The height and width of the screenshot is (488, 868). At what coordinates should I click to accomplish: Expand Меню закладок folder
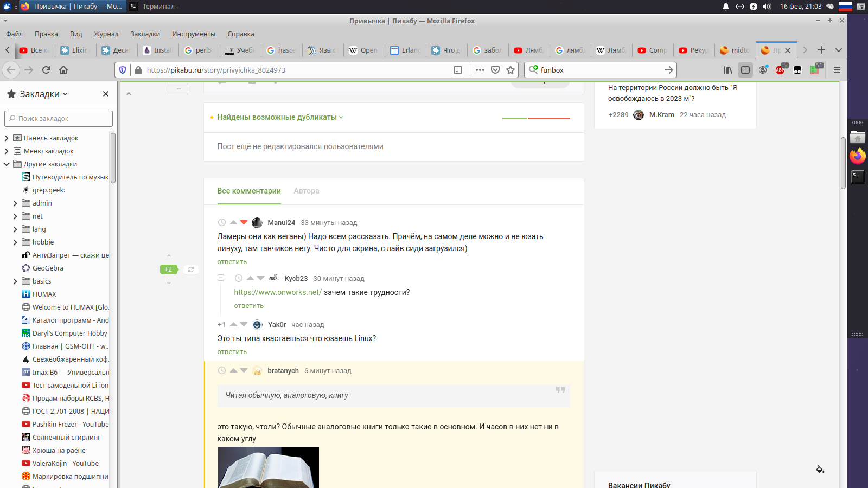pos(7,151)
